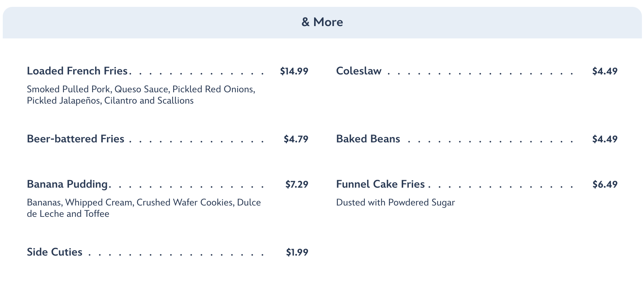Click the $4.49 price beside Coleslaw
Image resolution: width=644 pixels, height=282 pixels.
[x=605, y=71]
